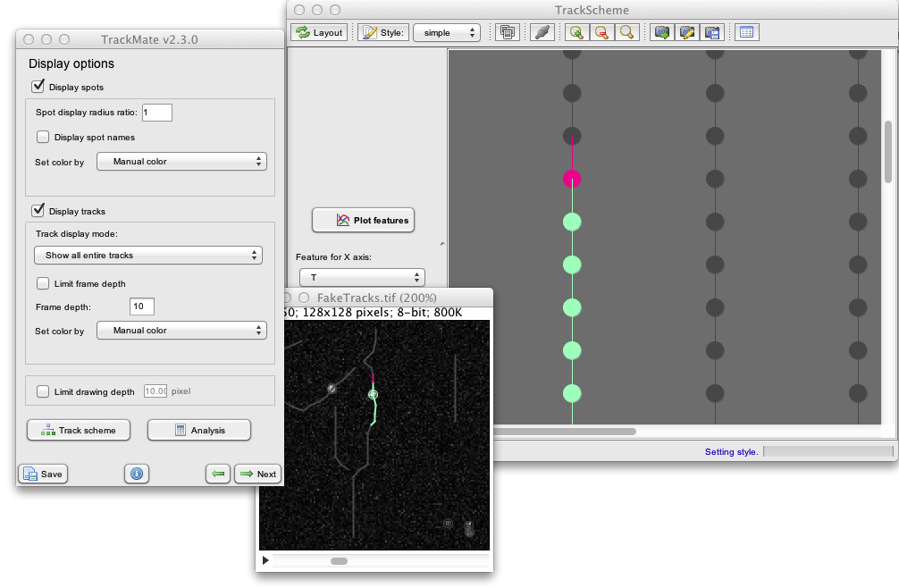Click the Layout refresh button in TrackScheme
Viewport: 899px width, 588px height.
(x=319, y=33)
